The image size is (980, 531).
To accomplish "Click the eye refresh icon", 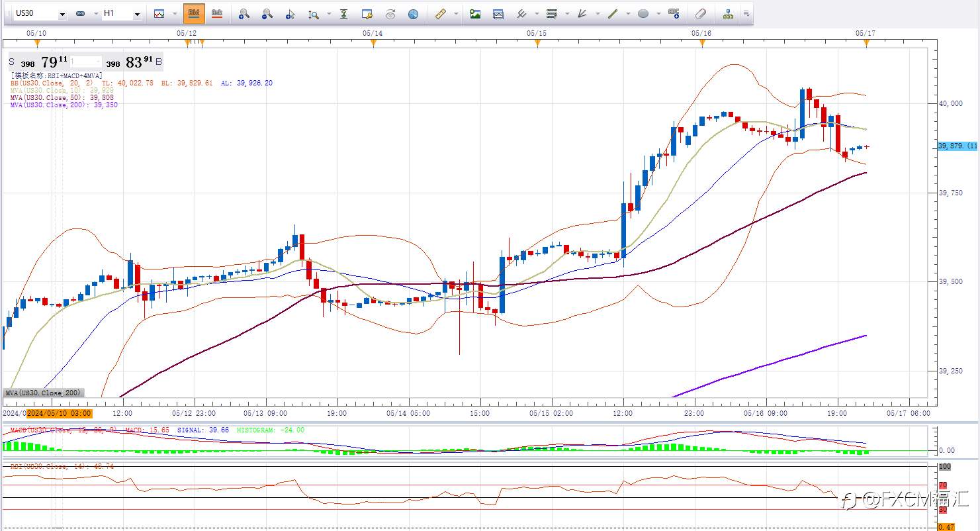I will [390, 13].
